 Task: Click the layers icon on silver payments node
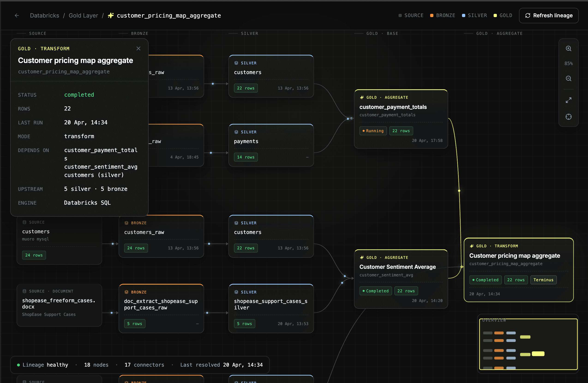tap(236, 132)
